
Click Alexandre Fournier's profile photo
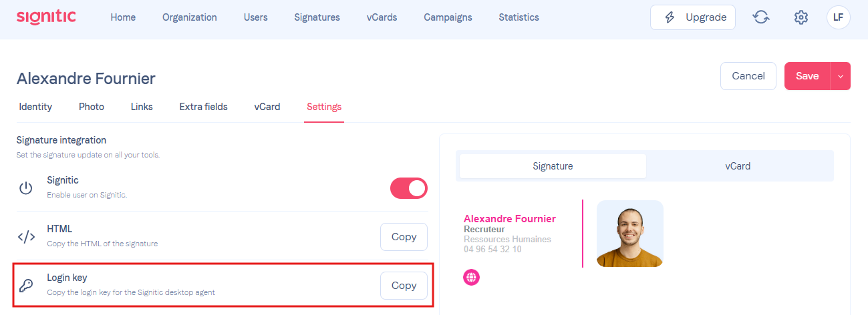pos(630,234)
